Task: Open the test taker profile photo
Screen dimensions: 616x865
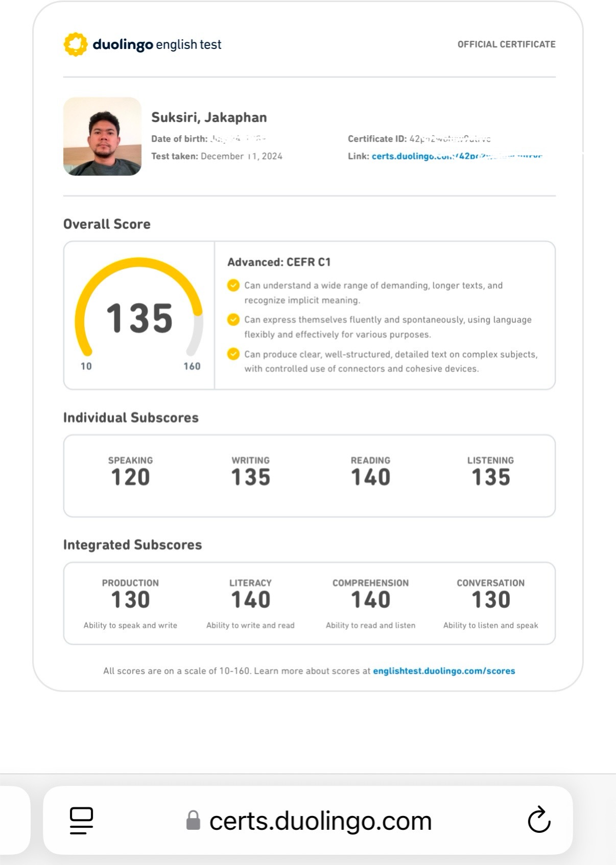Action: pyautogui.click(x=102, y=136)
